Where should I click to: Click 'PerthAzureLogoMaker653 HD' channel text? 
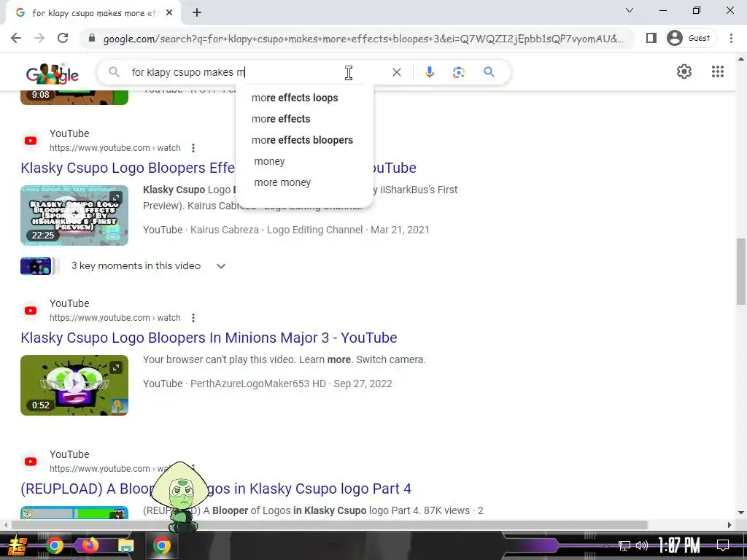coord(258,384)
